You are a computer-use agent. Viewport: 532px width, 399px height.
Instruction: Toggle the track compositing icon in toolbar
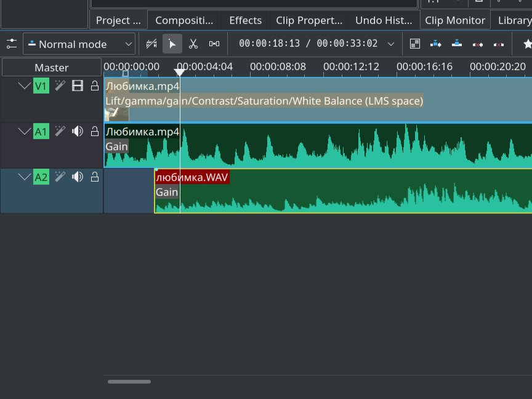(x=151, y=44)
